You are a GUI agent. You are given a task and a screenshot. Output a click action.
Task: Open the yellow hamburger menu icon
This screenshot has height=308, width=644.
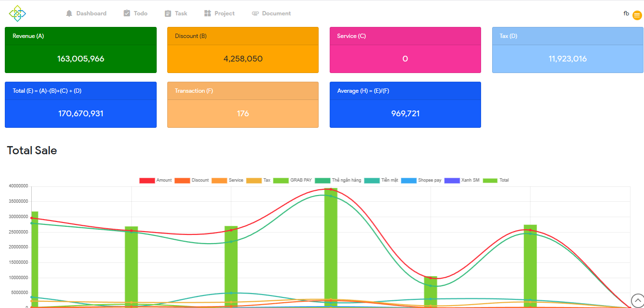tap(637, 15)
